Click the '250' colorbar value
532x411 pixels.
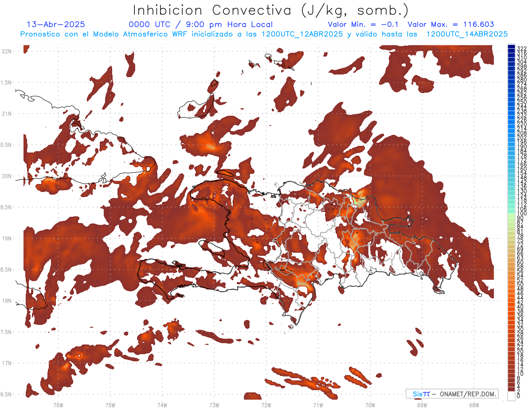[x=521, y=102]
